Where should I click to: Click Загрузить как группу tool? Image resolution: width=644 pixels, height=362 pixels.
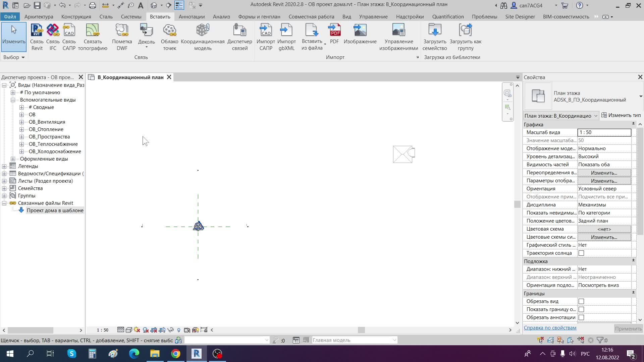[x=465, y=37]
